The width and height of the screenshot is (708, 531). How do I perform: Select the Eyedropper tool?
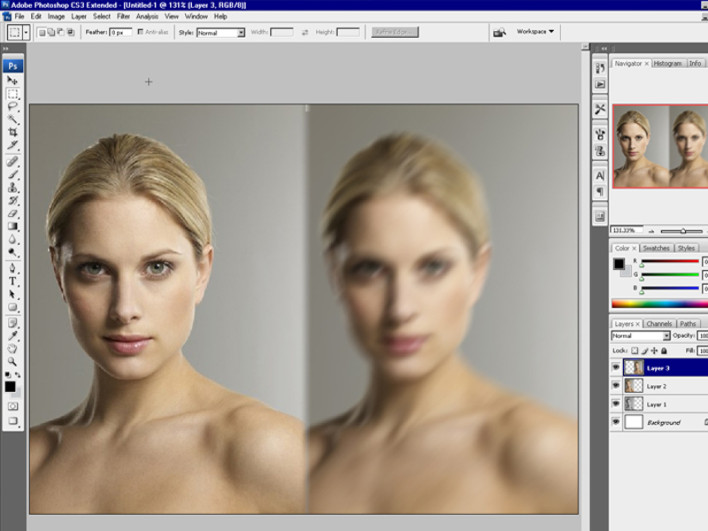click(13, 335)
